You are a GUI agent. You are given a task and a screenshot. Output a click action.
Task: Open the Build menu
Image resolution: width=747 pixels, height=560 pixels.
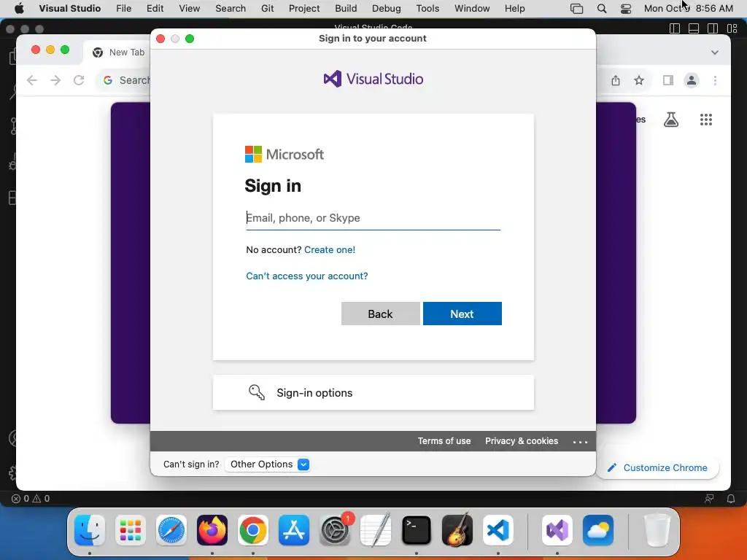pyautogui.click(x=346, y=8)
